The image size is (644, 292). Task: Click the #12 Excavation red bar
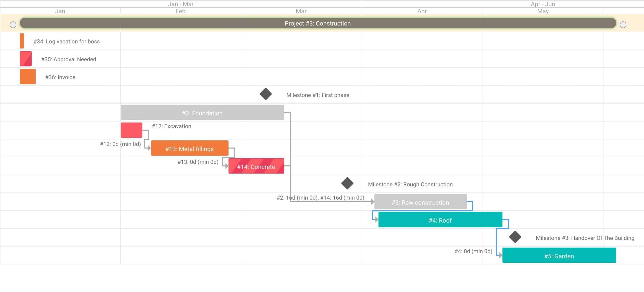tap(131, 130)
